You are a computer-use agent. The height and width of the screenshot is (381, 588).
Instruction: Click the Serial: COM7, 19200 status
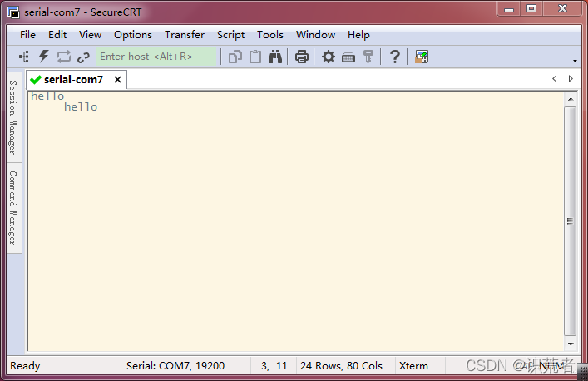[x=175, y=366]
